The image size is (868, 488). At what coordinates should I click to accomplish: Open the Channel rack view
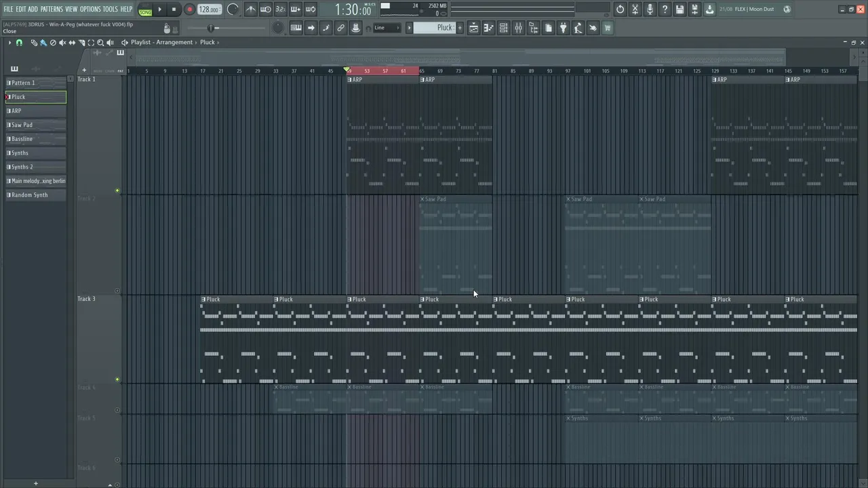coord(503,28)
